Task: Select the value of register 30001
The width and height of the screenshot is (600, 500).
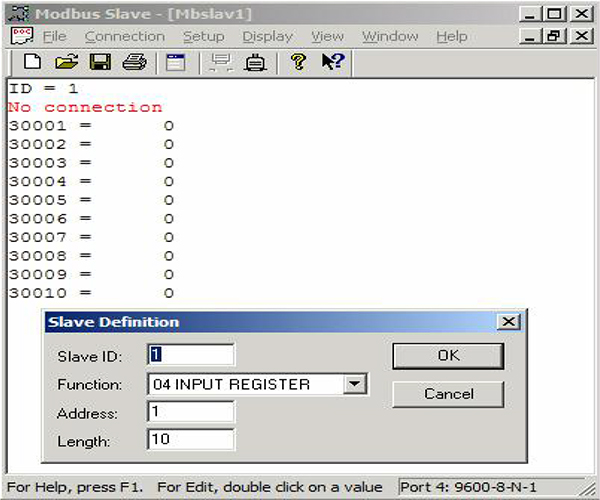Action: click(x=169, y=126)
